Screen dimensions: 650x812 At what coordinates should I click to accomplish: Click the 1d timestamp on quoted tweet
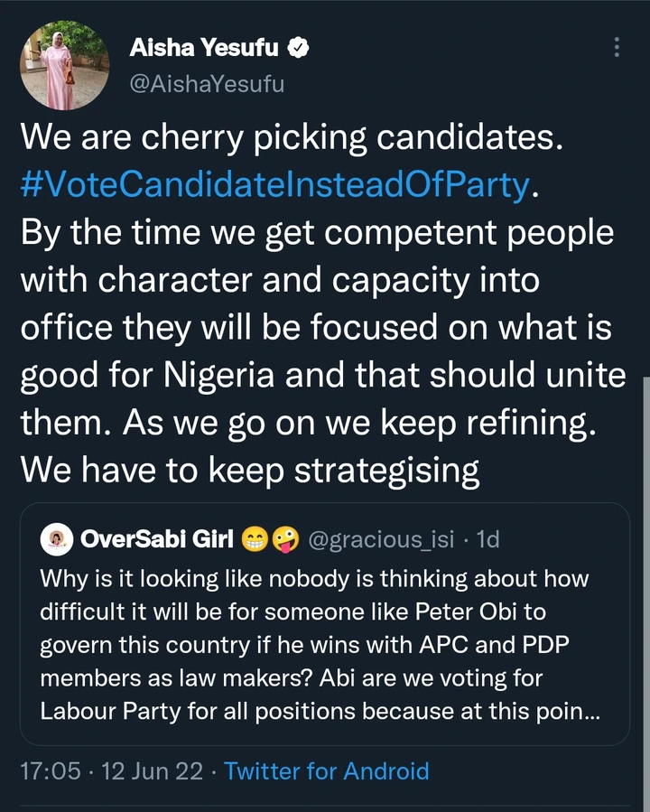[x=487, y=539]
